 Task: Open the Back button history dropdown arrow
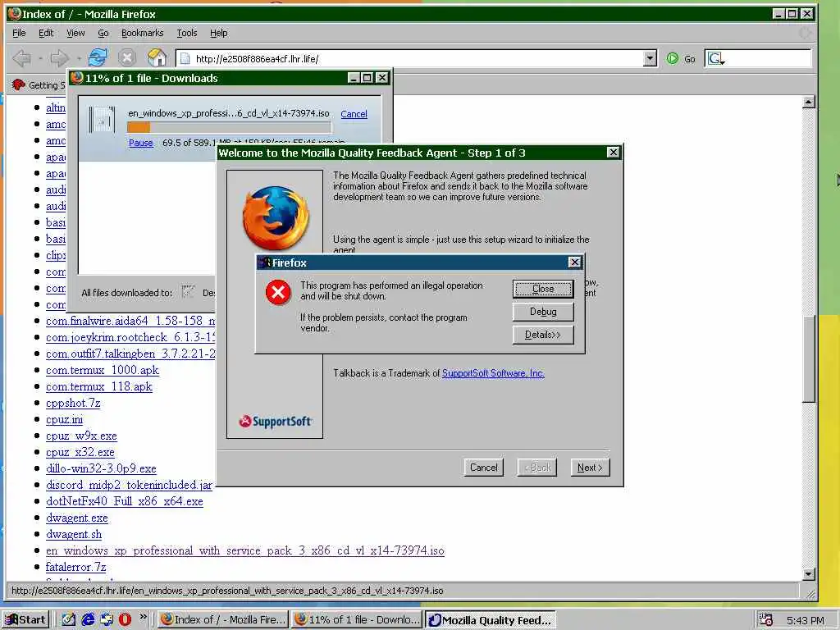pos(39,58)
